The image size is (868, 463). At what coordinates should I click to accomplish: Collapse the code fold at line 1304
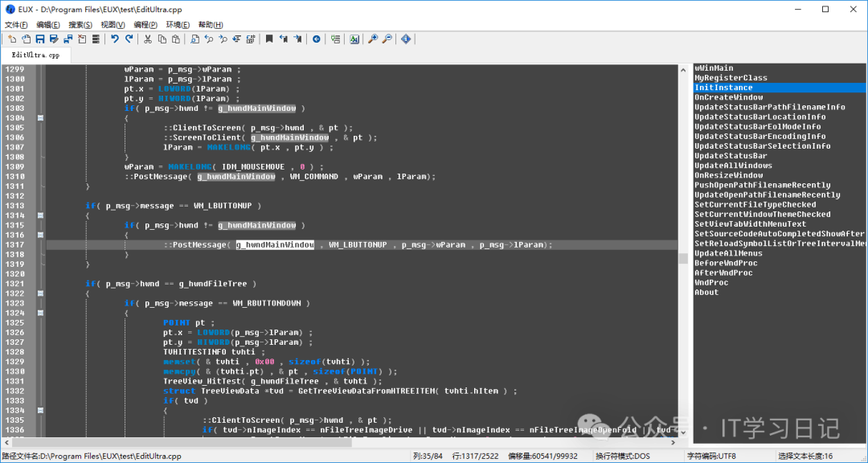tap(40, 118)
